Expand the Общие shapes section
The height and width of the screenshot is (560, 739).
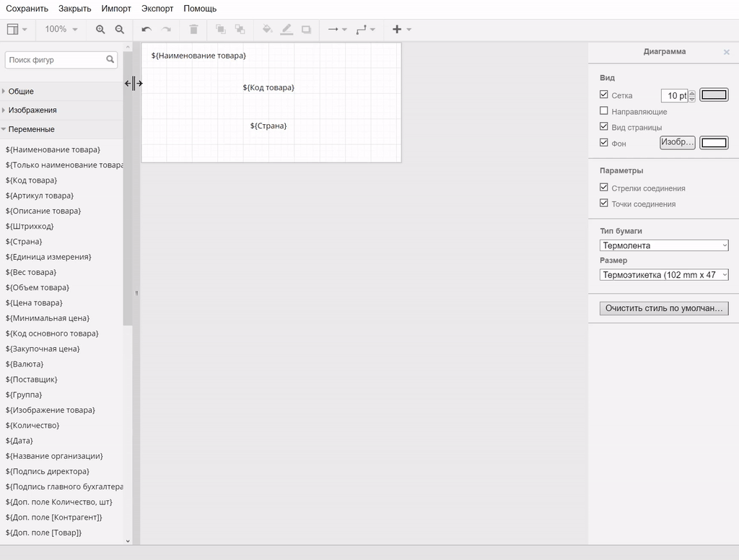click(21, 92)
